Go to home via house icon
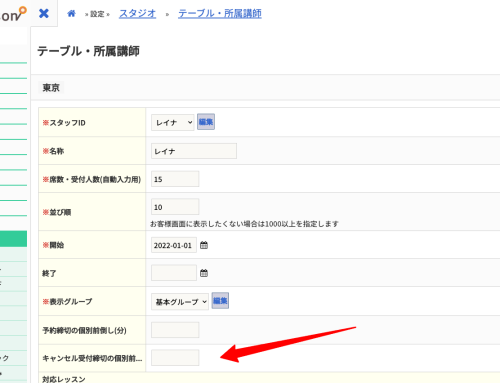 [71, 13]
